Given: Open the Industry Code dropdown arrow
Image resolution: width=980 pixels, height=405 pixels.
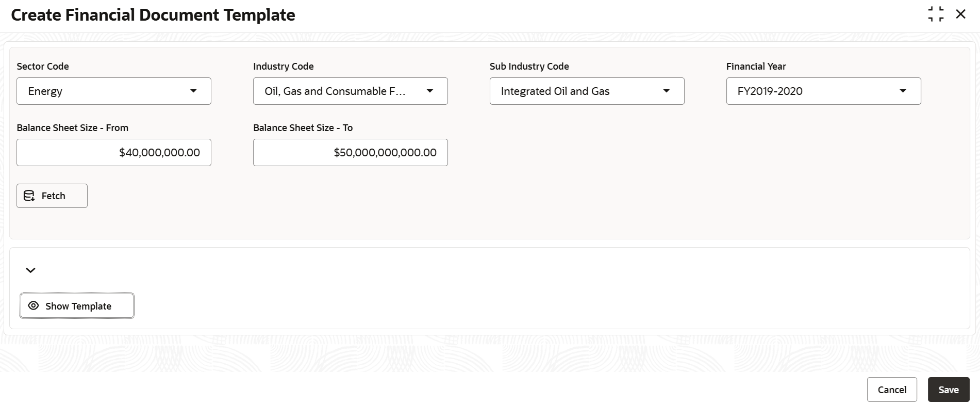Looking at the screenshot, I should [430, 91].
